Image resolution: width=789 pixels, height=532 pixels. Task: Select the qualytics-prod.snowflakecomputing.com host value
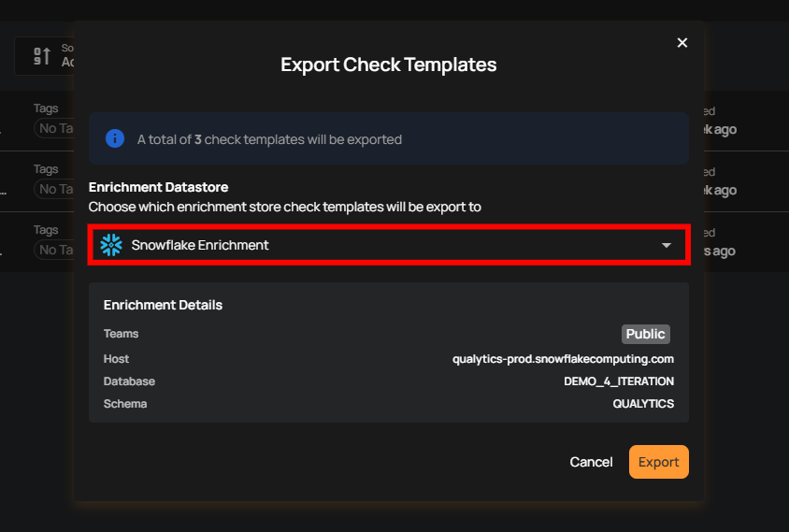coord(563,359)
